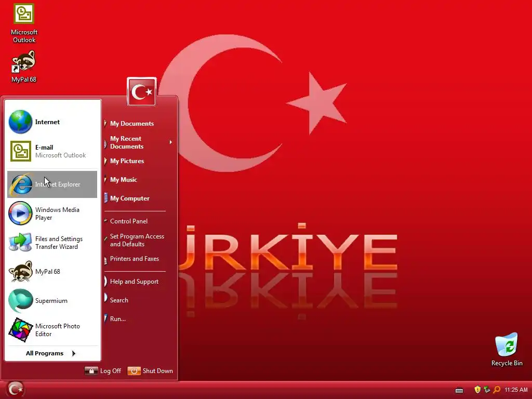Screen dimensions: 532x399
Task: Click the keyboard icon in the taskbar
Action: [459, 390]
